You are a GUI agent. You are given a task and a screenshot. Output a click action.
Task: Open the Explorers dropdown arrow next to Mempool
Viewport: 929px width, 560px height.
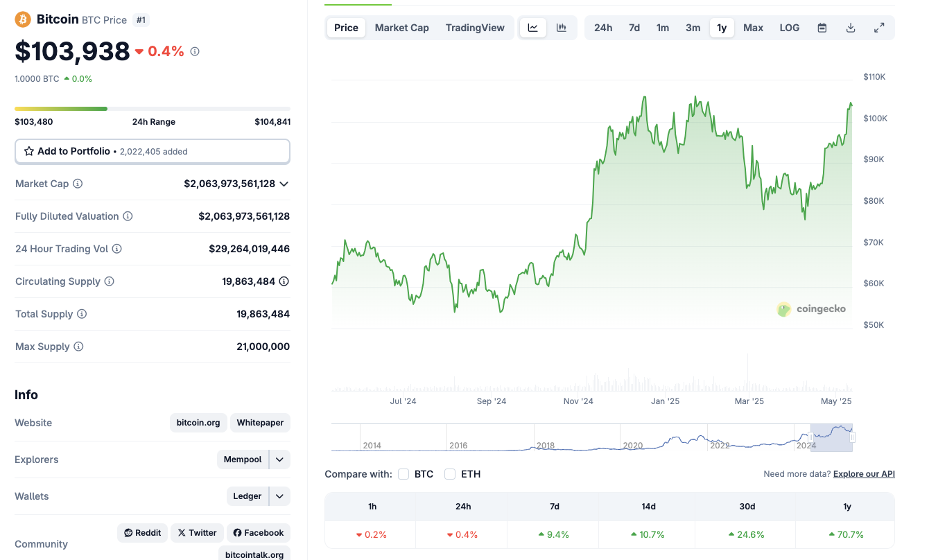point(279,460)
